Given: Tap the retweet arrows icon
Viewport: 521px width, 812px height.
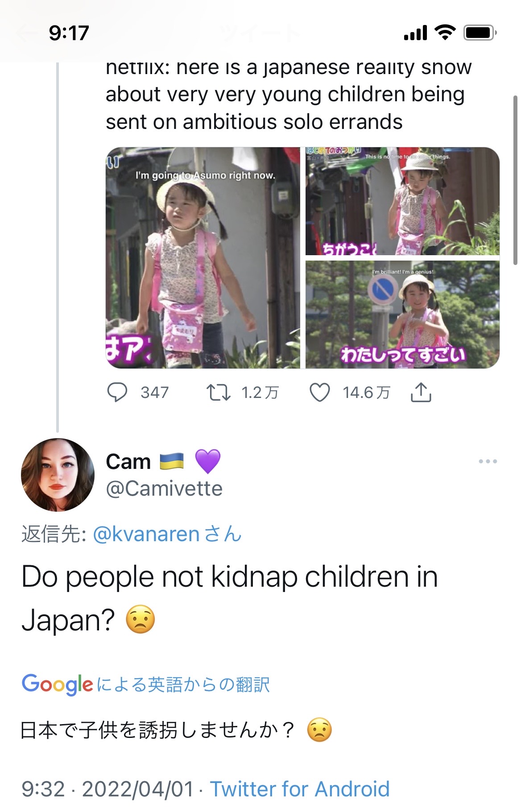Looking at the screenshot, I should (218, 393).
